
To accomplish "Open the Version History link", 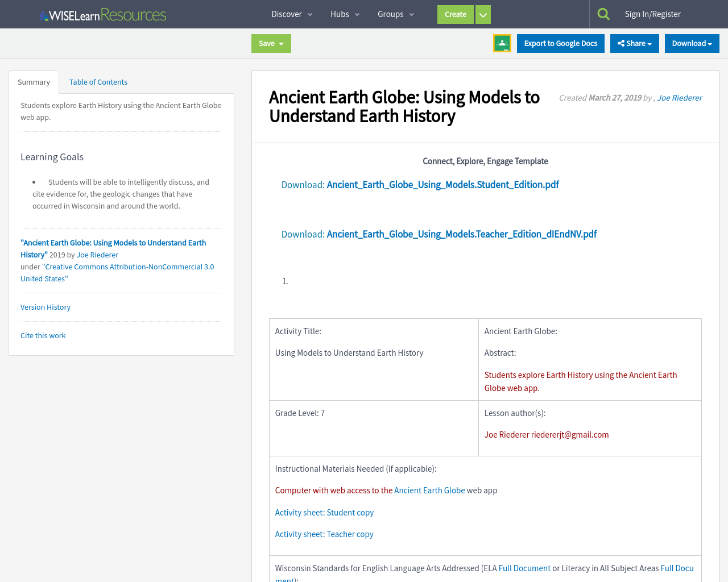I will coord(45,307).
